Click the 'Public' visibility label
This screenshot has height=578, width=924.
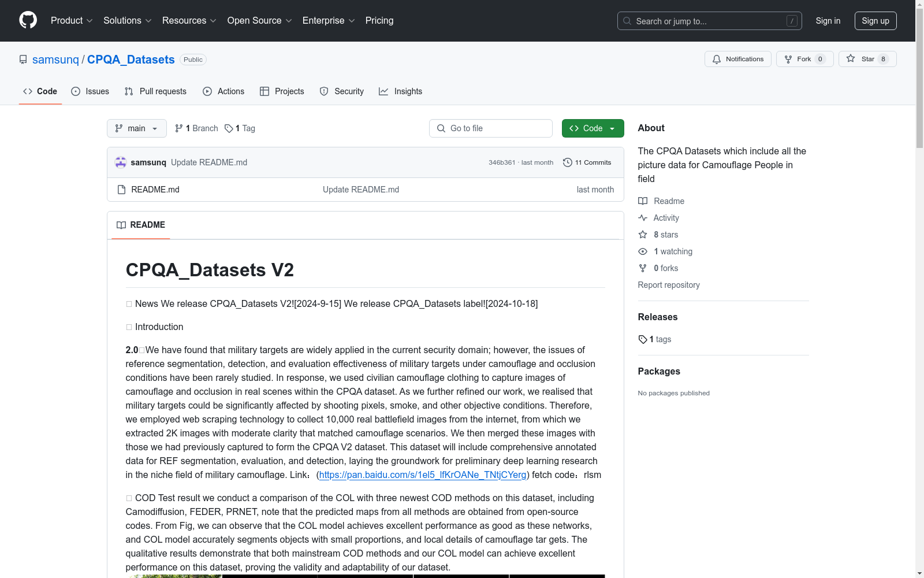click(x=193, y=60)
